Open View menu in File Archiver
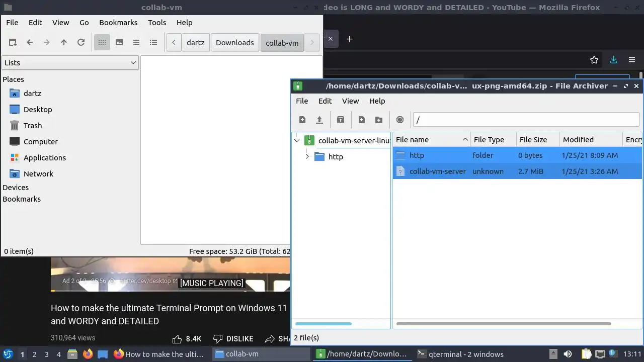The image size is (644, 362). [x=350, y=101]
